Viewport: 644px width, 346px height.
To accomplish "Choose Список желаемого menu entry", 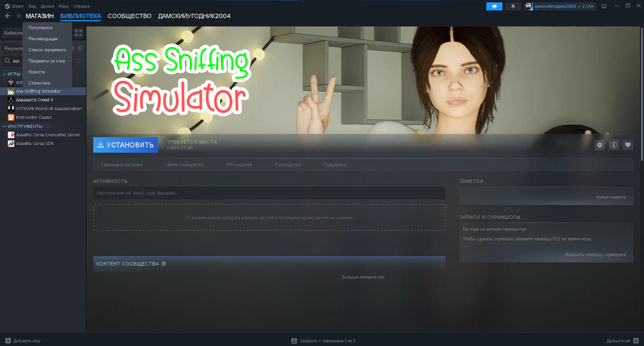I will [x=47, y=50].
